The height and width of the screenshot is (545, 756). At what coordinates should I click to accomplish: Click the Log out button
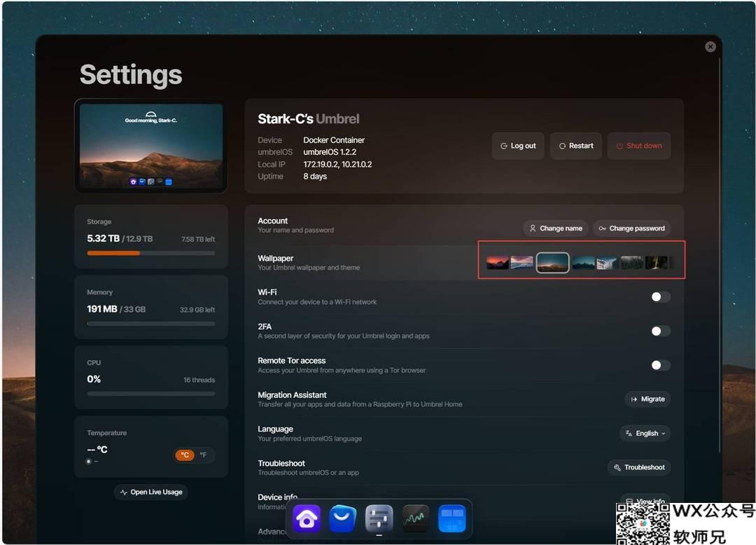click(518, 146)
